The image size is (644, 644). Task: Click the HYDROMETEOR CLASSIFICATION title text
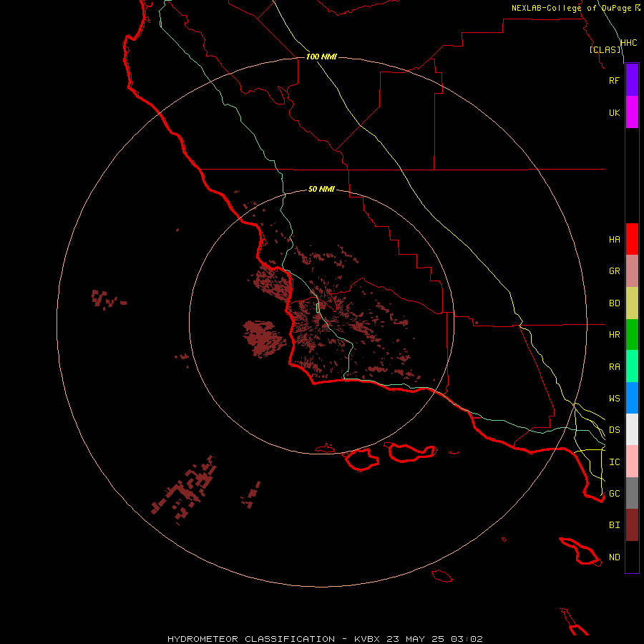pyautogui.click(x=251, y=639)
